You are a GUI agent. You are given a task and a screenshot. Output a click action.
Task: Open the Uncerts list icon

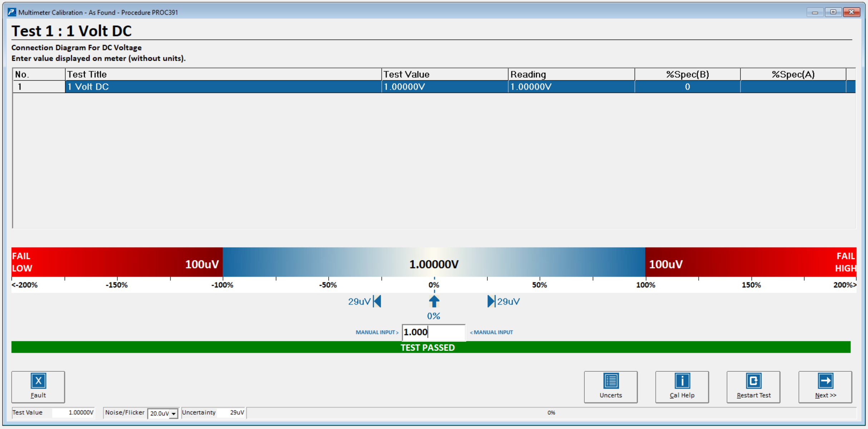610,381
